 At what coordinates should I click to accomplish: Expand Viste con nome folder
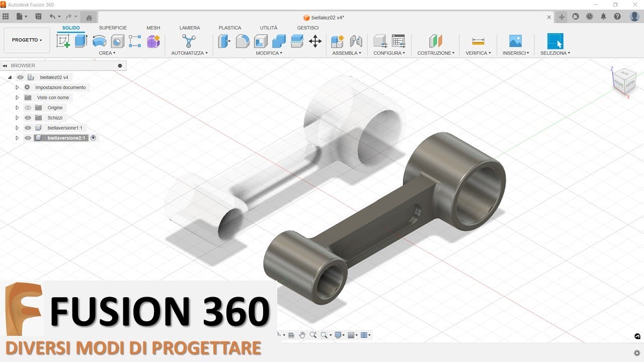click(17, 98)
